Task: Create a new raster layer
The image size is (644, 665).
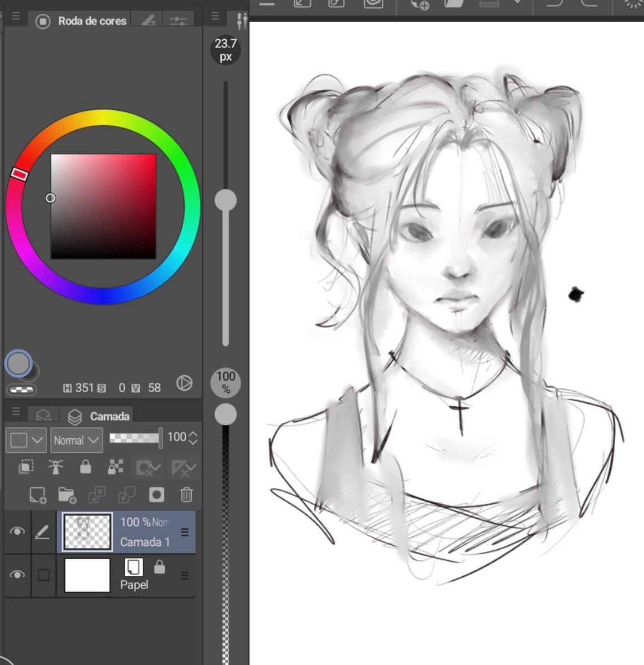Action: 37,495
